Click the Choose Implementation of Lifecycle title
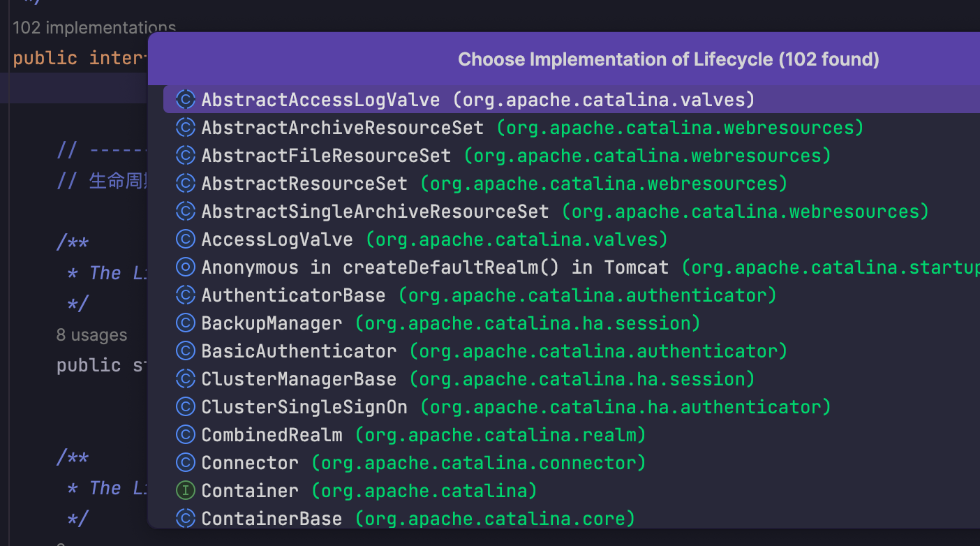Viewport: 980px width, 546px height. tap(668, 59)
